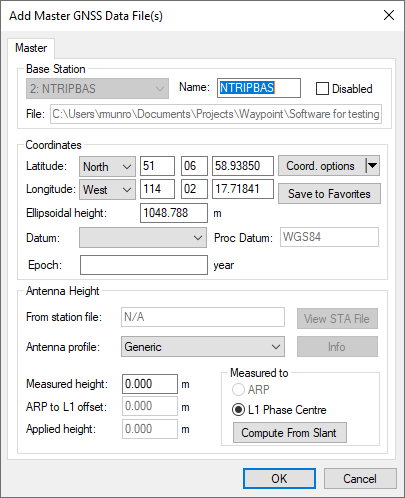The height and width of the screenshot is (498, 405).
Task: Open the Base Station NTRIPBAS dropdown
Action: 97,89
